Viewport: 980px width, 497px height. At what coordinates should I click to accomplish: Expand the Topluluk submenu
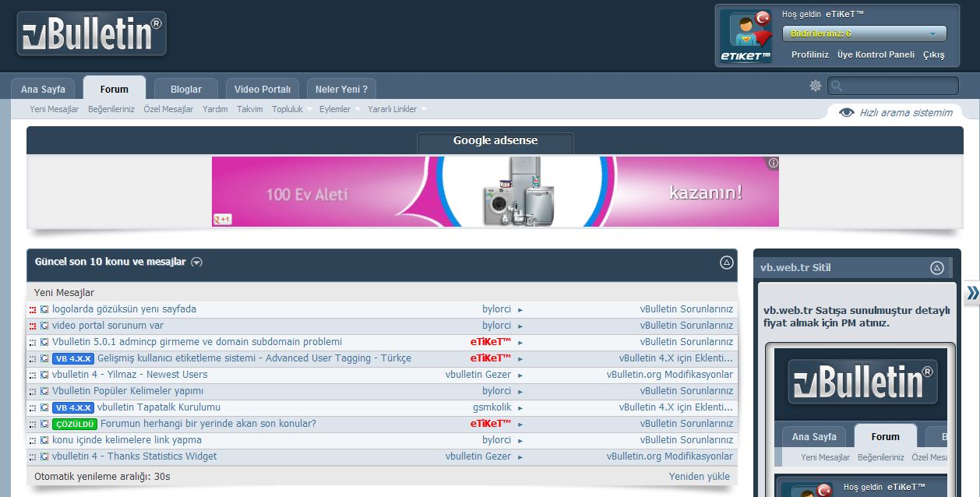pos(309,110)
